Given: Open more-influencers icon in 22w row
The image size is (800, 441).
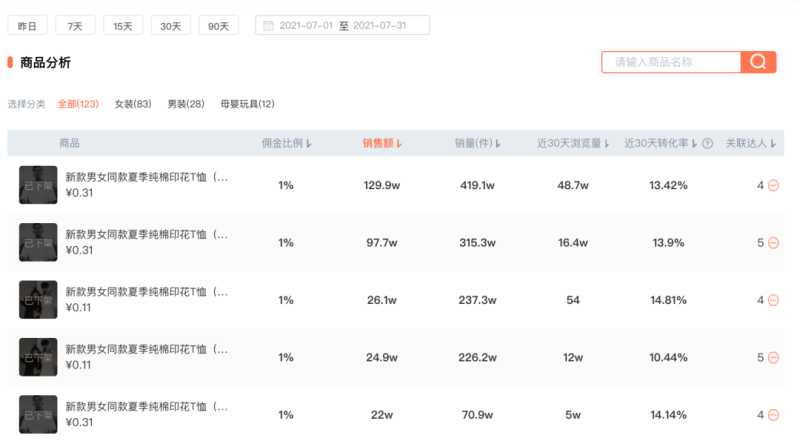Looking at the screenshot, I should tap(773, 415).
